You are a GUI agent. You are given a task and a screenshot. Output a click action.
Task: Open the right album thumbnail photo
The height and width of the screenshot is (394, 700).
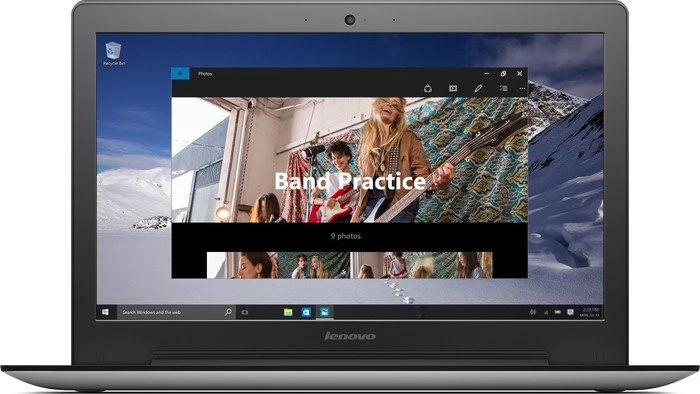tap(421, 265)
